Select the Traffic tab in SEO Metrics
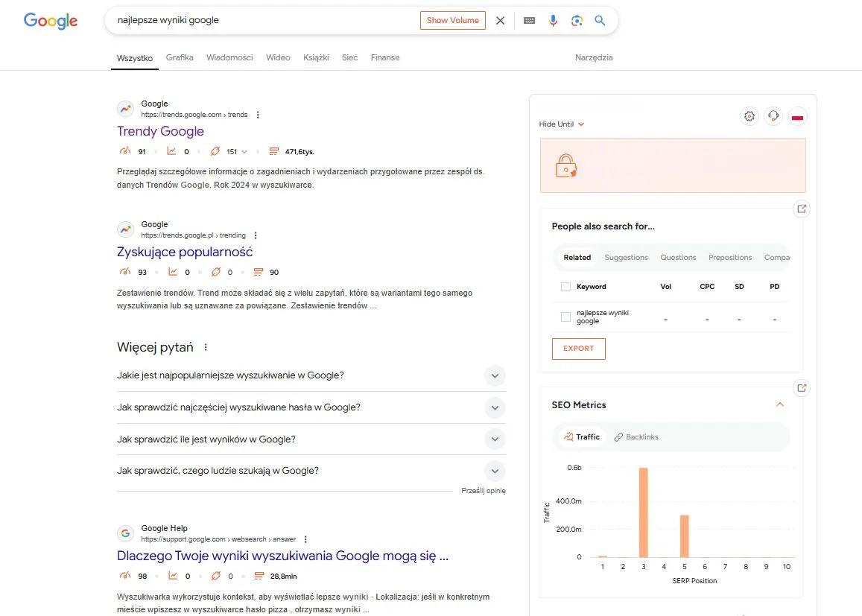 (x=582, y=436)
